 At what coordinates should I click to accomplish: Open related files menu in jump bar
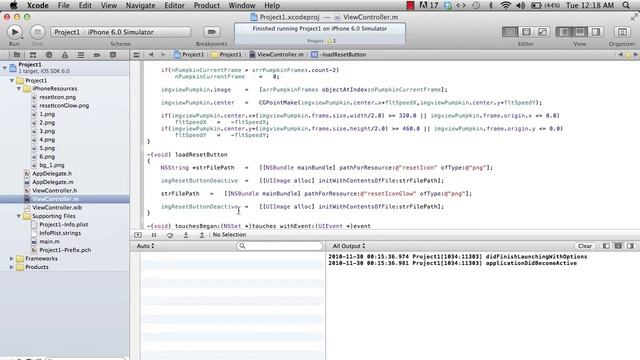point(137,55)
